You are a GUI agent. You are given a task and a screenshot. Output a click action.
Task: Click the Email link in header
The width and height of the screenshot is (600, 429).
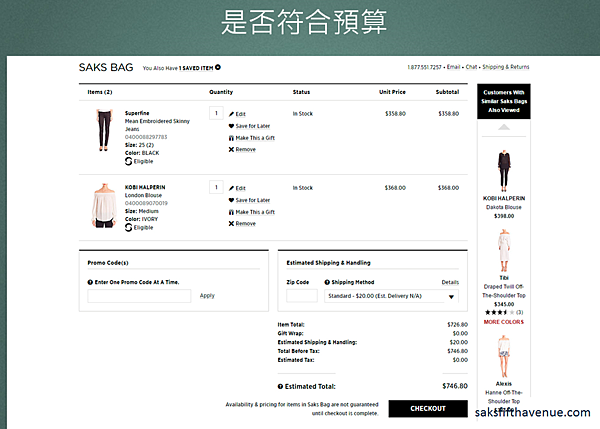coord(453,67)
